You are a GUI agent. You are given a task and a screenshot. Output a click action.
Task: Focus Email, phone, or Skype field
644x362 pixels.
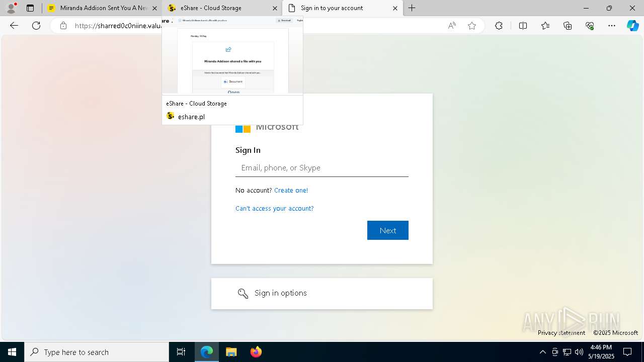click(x=322, y=168)
